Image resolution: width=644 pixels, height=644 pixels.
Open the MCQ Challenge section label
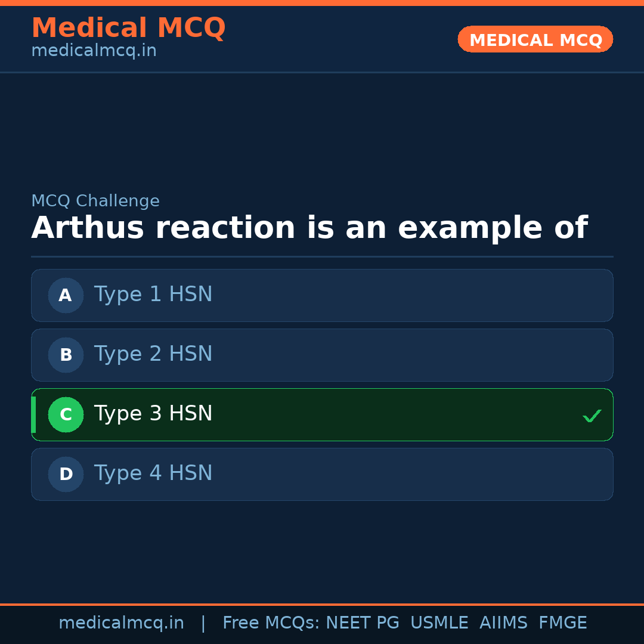tap(95, 201)
